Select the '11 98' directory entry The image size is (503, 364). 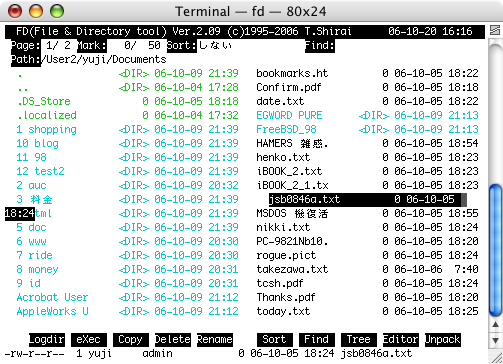tap(128, 157)
